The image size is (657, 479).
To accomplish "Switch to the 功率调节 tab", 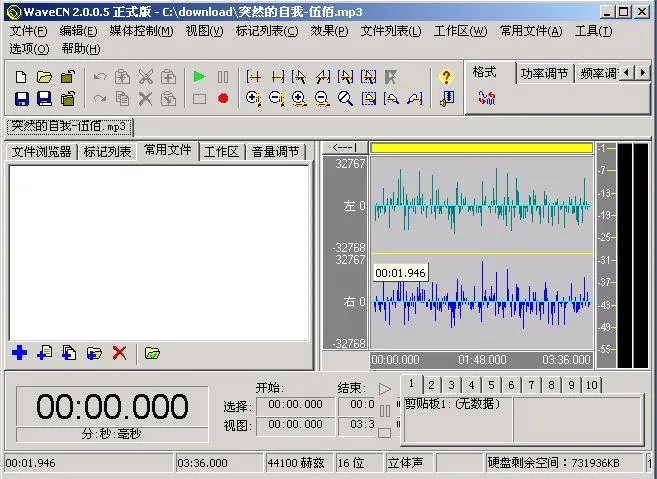I will 544,74.
